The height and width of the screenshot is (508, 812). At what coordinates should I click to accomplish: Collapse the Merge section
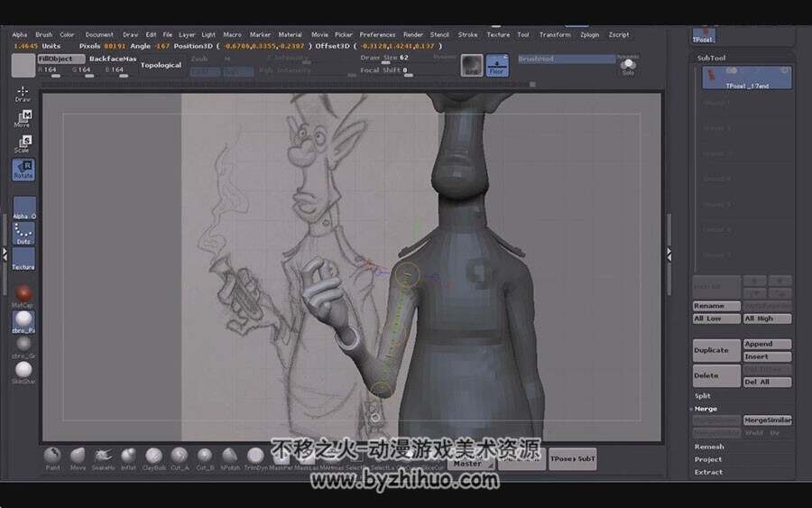tap(706, 409)
